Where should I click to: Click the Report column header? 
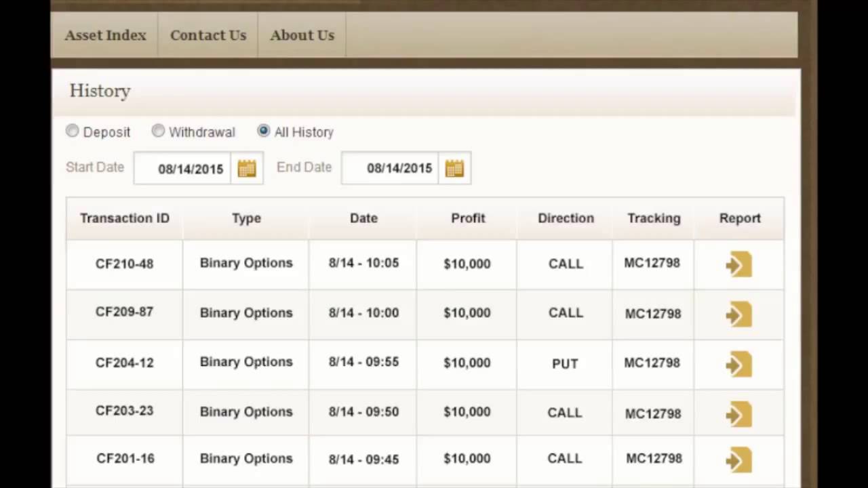coord(740,218)
